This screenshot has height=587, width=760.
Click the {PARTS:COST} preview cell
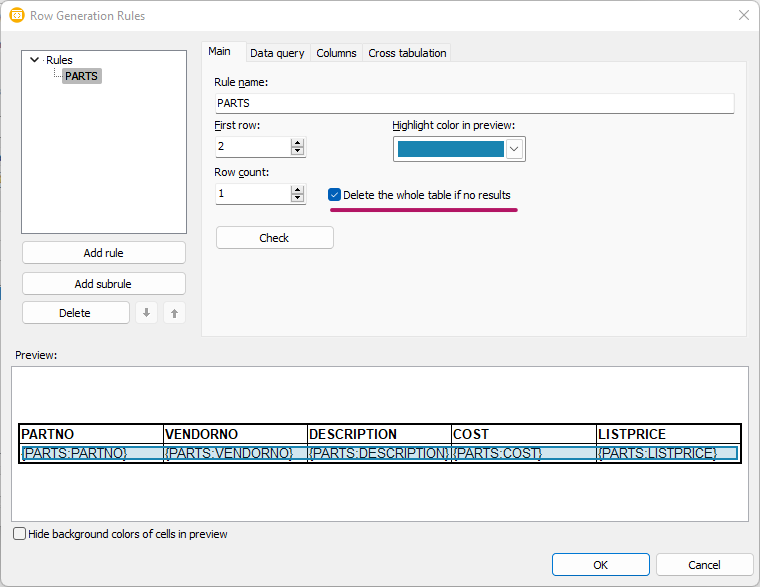coord(524,453)
